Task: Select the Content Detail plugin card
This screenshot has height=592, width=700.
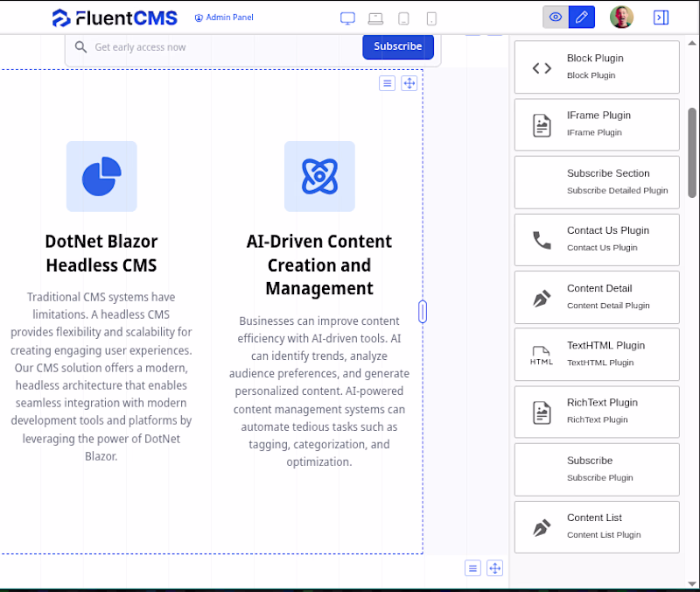Action: (x=597, y=297)
